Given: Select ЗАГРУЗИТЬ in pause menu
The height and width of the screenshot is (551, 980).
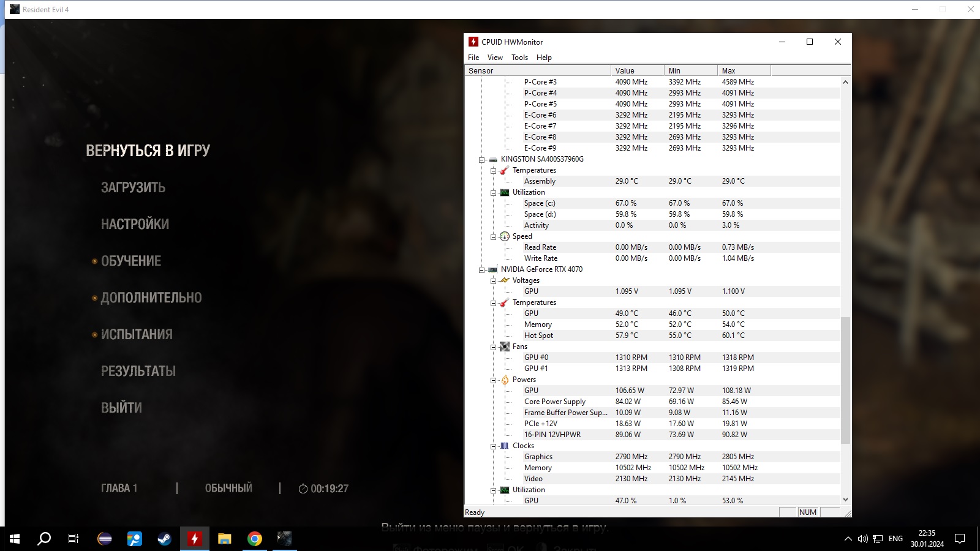Looking at the screenshot, I should (x=133, y=187).
